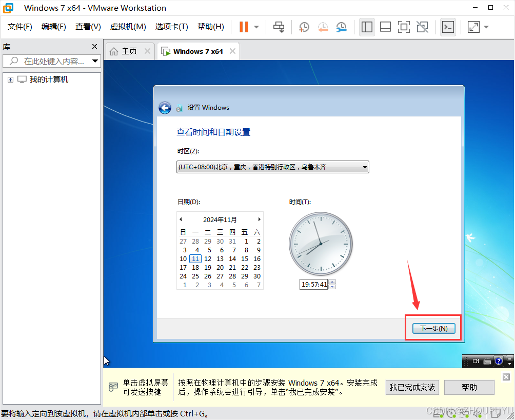This screenshot has height=420, width=515.
Task: Select November 15 in the calendar
Action: point(245,259)
